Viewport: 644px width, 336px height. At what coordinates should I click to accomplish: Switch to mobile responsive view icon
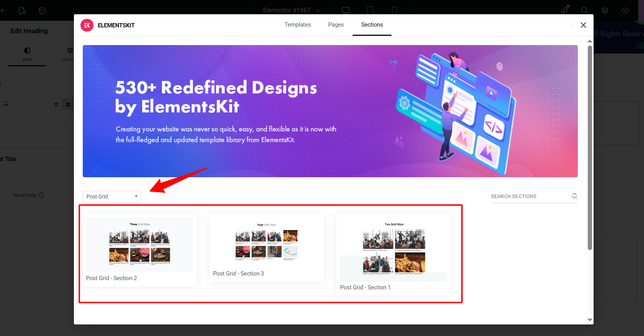394,10
